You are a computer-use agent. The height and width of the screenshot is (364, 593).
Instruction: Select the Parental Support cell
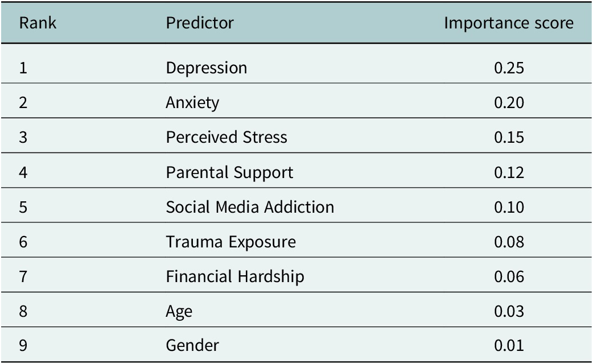coord(229,173)
